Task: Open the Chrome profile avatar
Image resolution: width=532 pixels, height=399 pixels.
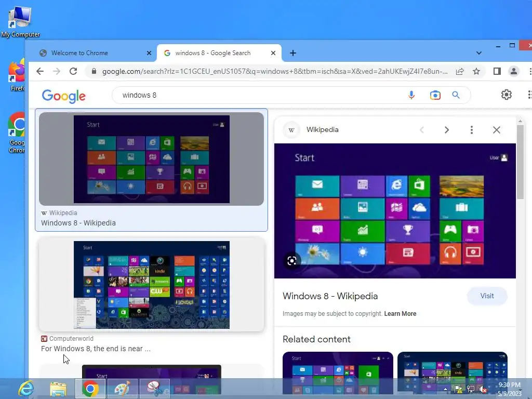Action: pyautogui.click(x=514, y=71)
